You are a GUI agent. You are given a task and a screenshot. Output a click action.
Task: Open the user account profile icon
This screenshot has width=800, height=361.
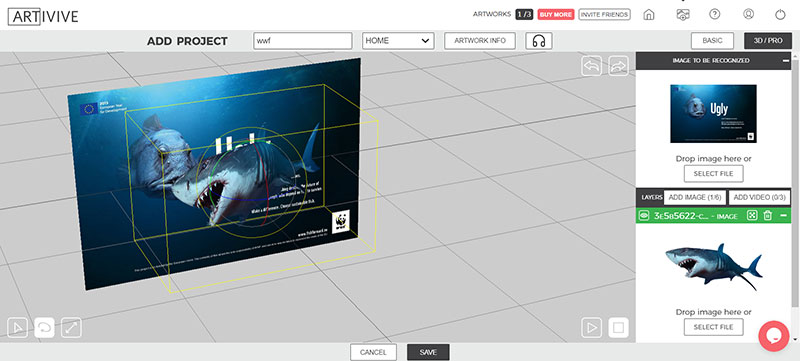coord(748,14)
